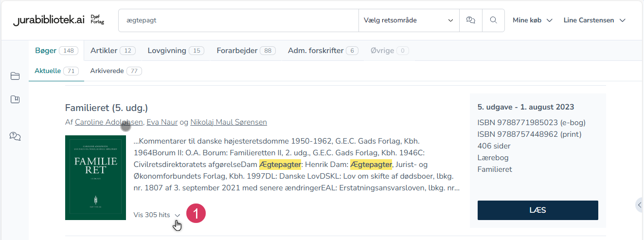
Task: Click the magnifying glass search icon
Action: coord(493,20)
